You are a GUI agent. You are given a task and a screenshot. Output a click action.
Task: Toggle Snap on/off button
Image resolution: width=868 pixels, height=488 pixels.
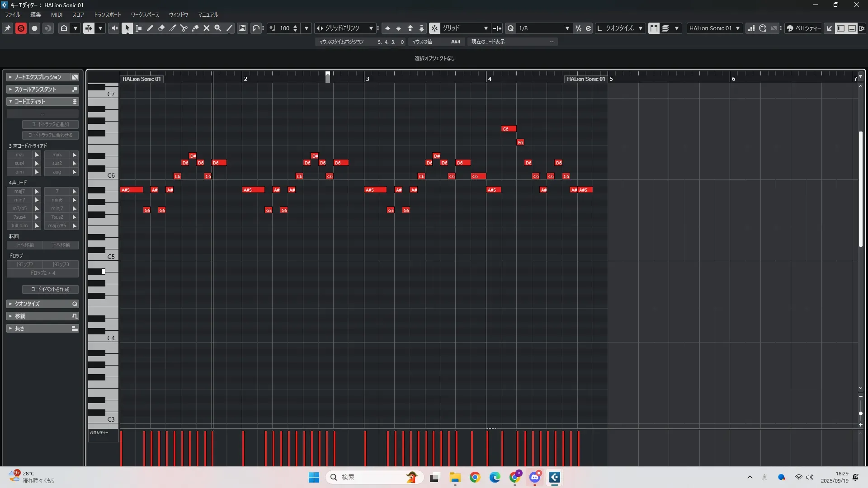434,28
